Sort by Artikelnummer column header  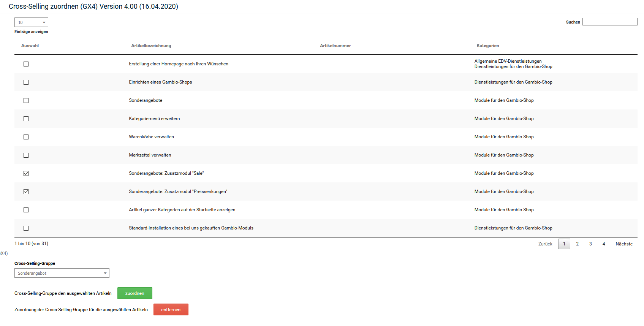[335, 46]
